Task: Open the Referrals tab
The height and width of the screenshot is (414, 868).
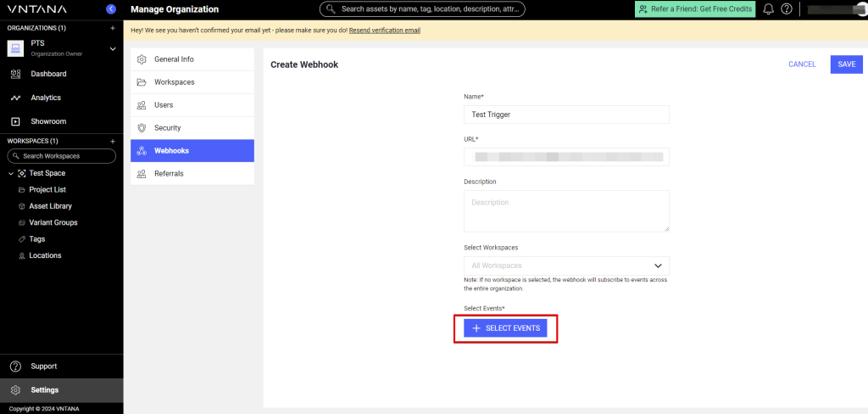Action: point(169,174)
